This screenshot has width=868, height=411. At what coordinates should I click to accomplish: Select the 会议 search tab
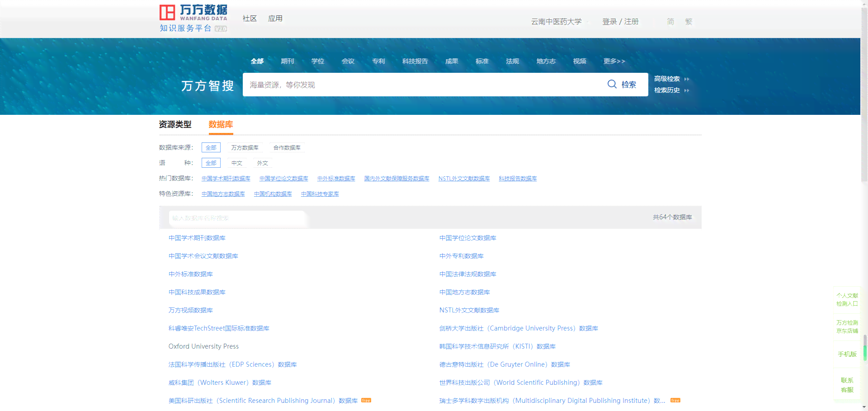click(348, 61)
